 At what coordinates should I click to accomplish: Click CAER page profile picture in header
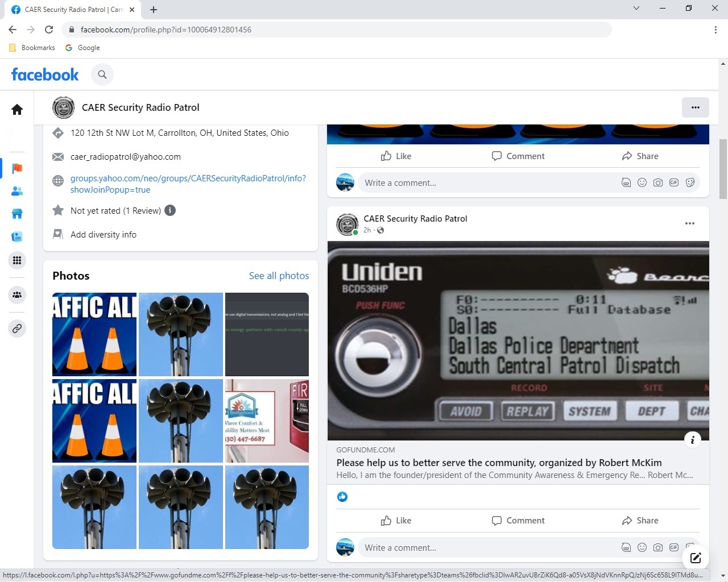point(64,107)
